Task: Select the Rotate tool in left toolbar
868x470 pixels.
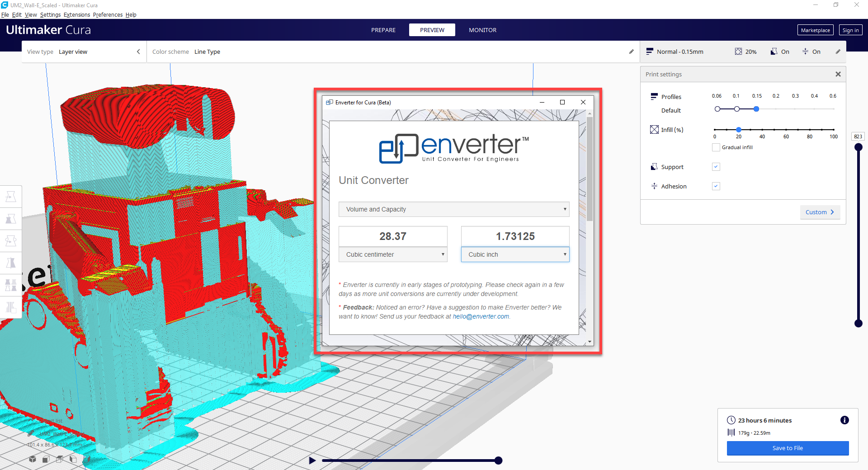Action: [x=11, y=241]
